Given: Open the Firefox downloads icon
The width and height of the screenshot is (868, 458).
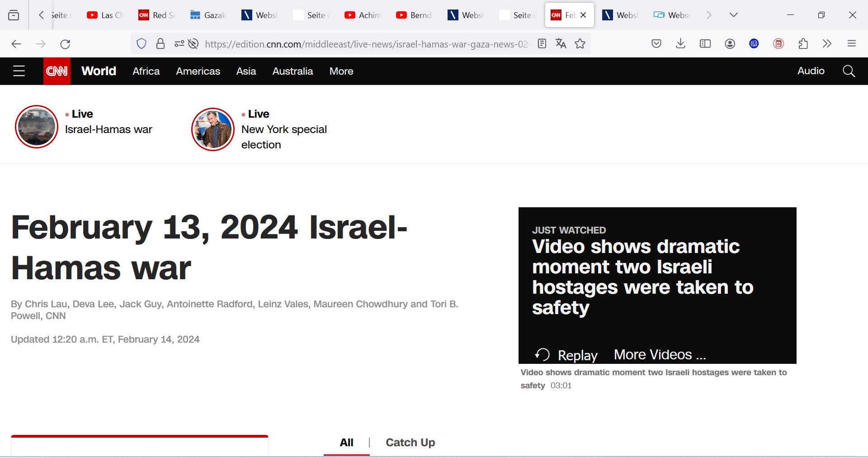Looking at the screenshot, I should [680, 44].
